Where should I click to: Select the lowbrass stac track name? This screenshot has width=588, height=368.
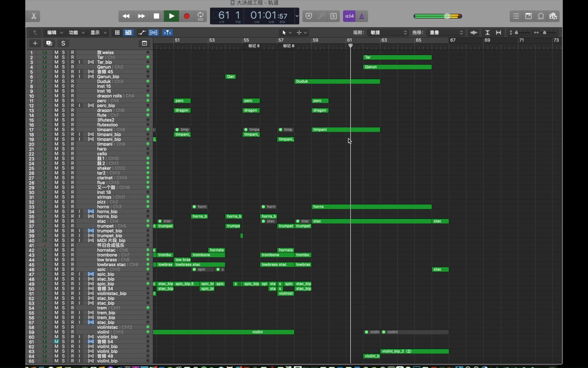[111, 265]
